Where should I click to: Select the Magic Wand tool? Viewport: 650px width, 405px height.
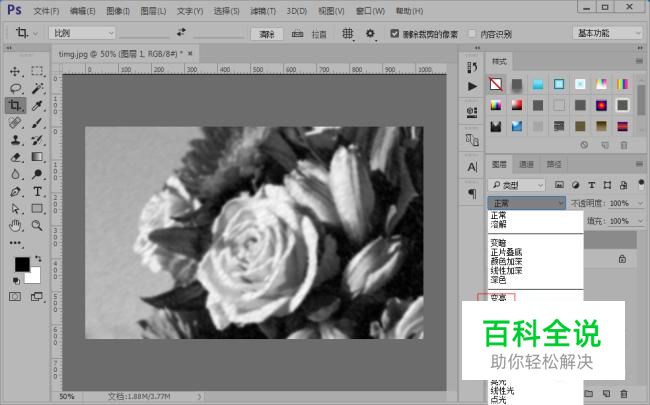[37, 88]
